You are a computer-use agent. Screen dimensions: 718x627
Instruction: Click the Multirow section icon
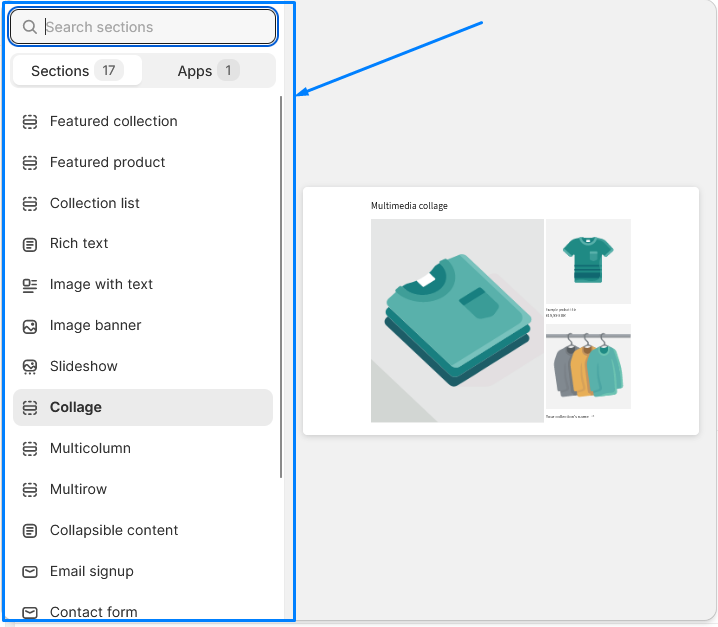tap(30, 490)
